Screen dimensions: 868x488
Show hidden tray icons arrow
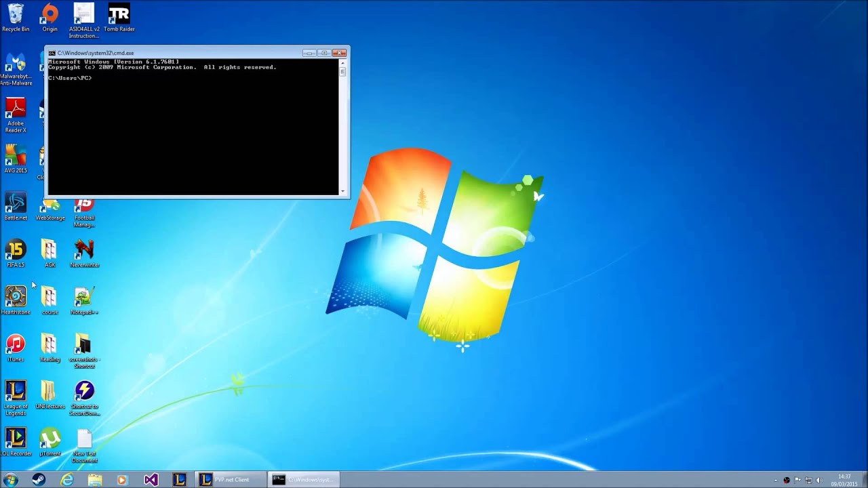[775, 481]
